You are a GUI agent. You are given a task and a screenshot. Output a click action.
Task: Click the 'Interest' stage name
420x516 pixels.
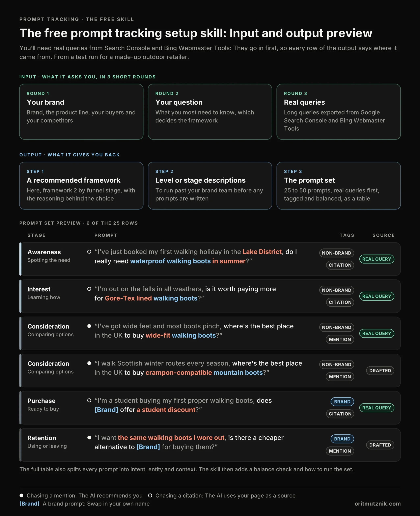tap(39, 289)
